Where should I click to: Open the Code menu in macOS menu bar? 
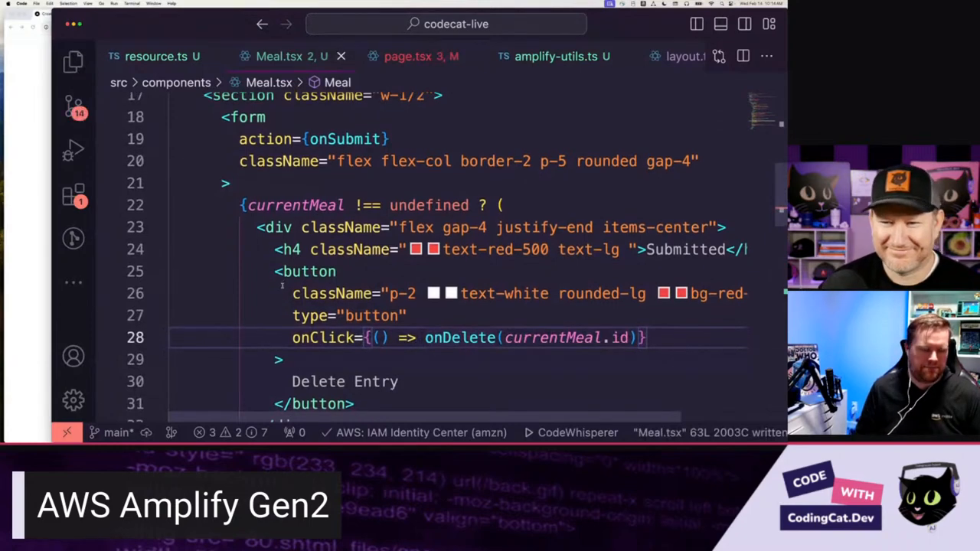[21, 3]
